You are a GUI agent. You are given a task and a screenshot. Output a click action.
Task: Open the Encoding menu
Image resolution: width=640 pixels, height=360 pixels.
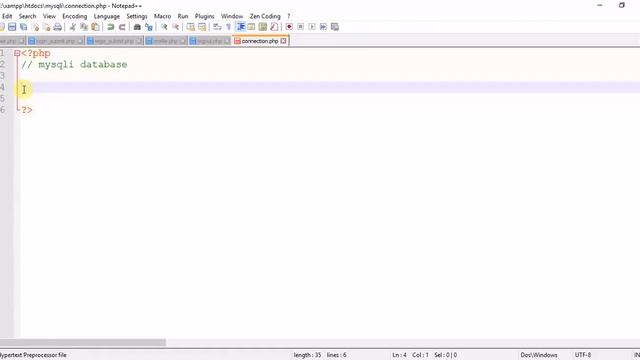tap(74, 16)
